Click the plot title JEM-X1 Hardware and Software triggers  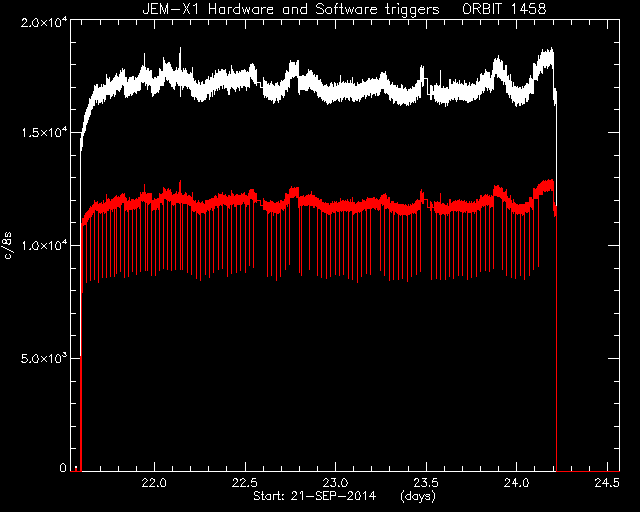point(291,9)
